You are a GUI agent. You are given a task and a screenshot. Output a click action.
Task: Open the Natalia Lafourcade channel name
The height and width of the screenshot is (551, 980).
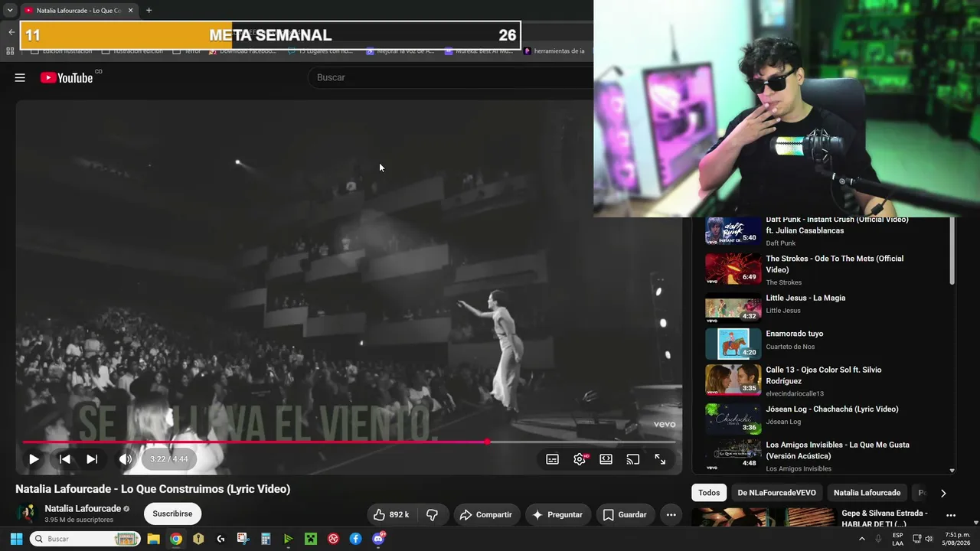click(83, 508)
